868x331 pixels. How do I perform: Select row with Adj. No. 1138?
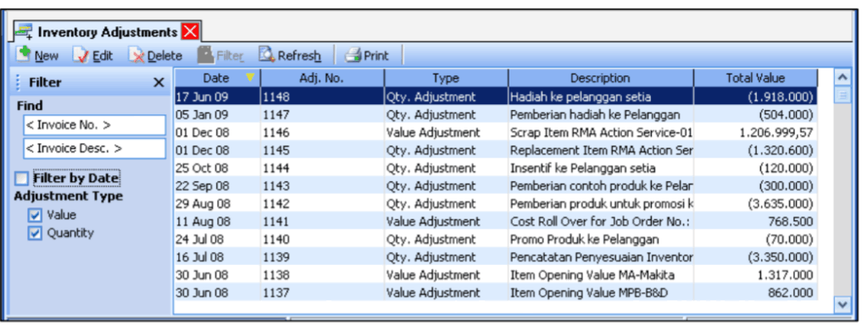[x=496, y=275]
